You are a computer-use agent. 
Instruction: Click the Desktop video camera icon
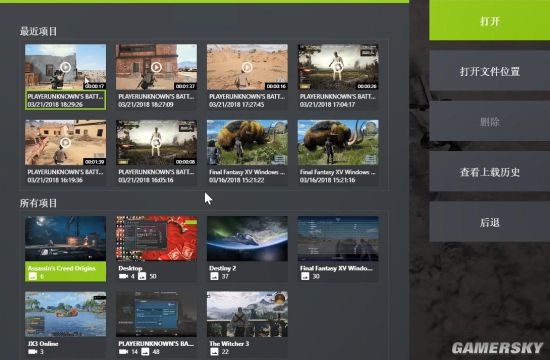[123, 276]
